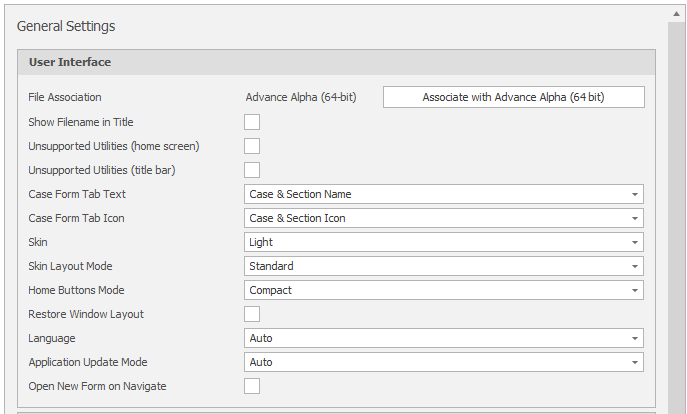
Task: Click the File Association label
Action: (x=65, y=97)
